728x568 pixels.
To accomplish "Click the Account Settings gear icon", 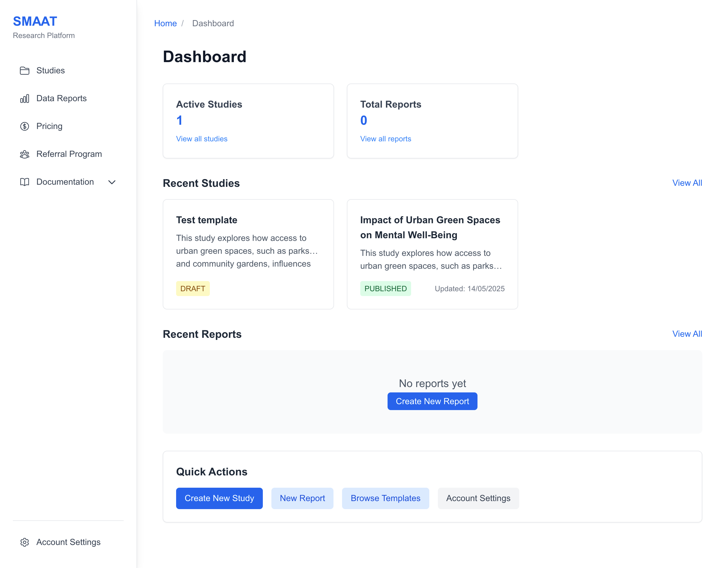I will coord(25,542).
